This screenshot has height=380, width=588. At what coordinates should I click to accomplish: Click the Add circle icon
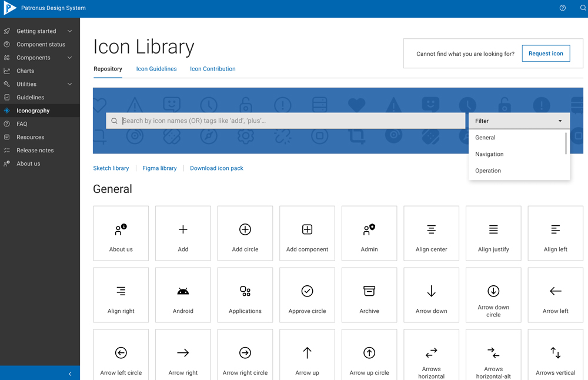click(x=245, y=230)
